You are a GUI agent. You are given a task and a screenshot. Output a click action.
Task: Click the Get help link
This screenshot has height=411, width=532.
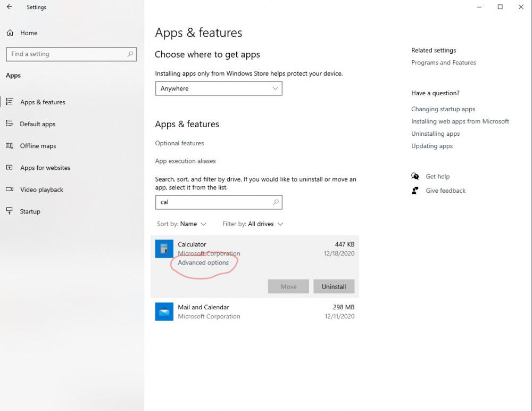[x=438, y=176]
